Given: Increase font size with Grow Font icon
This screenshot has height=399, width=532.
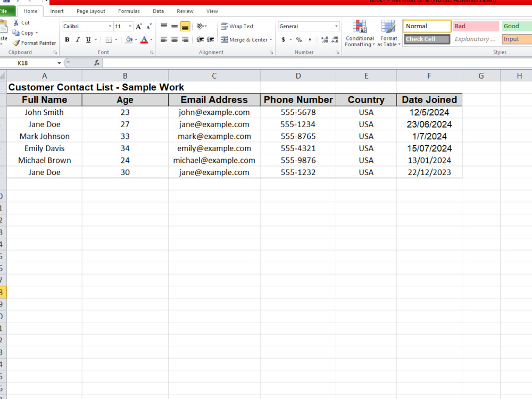Looking at the screenshot, I should coord(139,27).
